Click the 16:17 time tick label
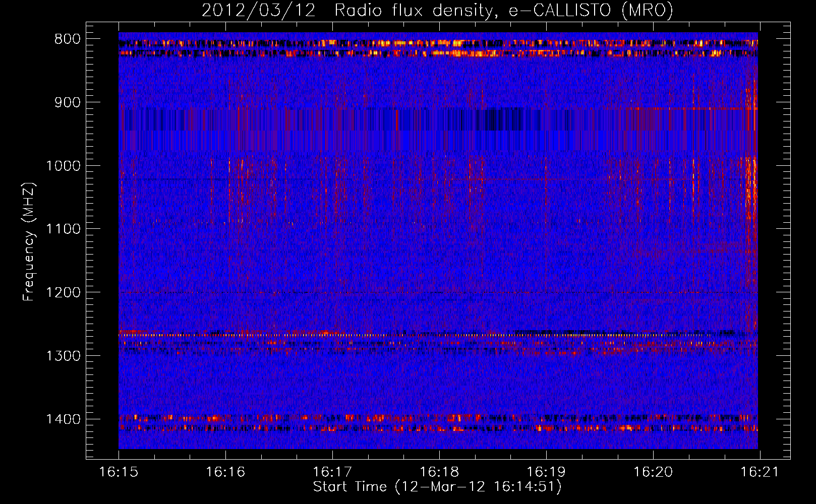Image resolution: width=816 pixels, height=504 pixels. point(332,472)
